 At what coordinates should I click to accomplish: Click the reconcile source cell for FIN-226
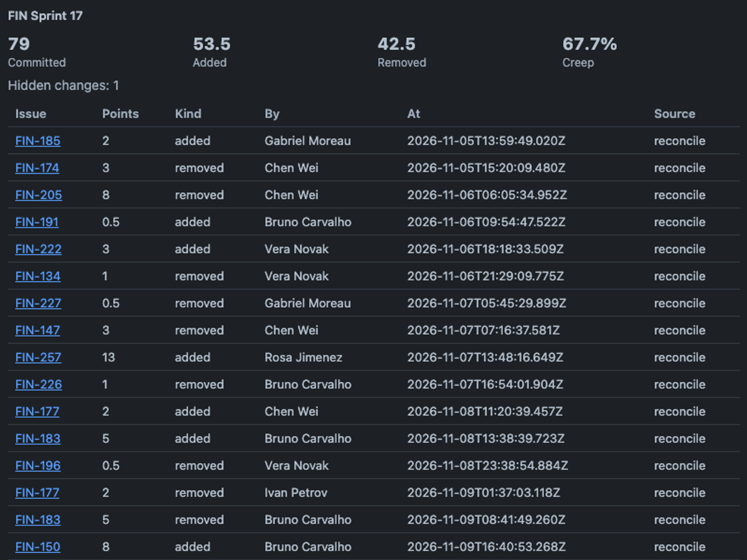680,385
